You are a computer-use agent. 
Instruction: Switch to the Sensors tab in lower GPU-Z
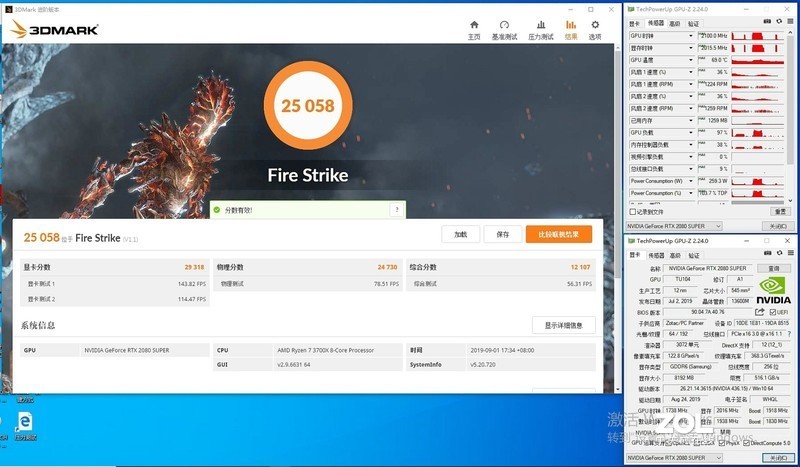click(x=656, y=255)
